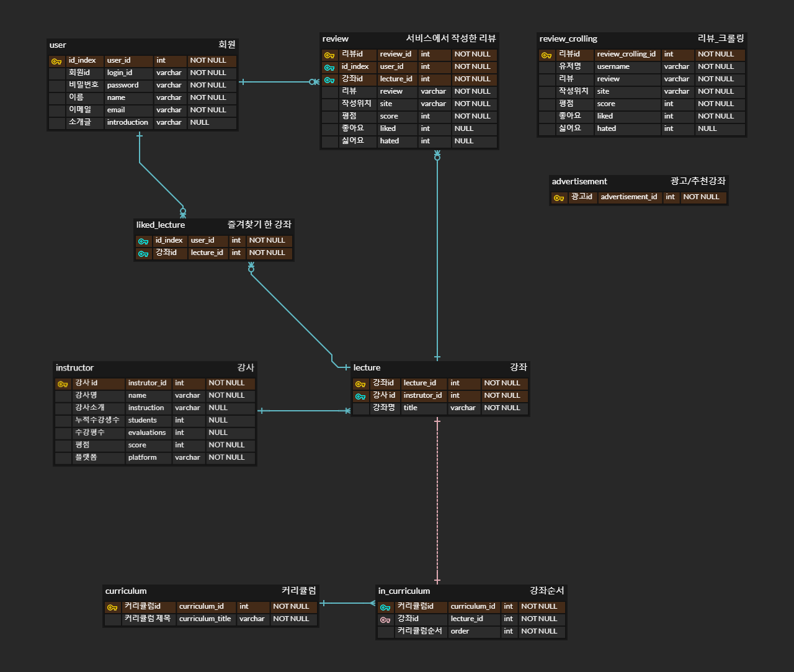Click the liked column in review table
This screenshot has width=794, height=672.
(388, 129)
